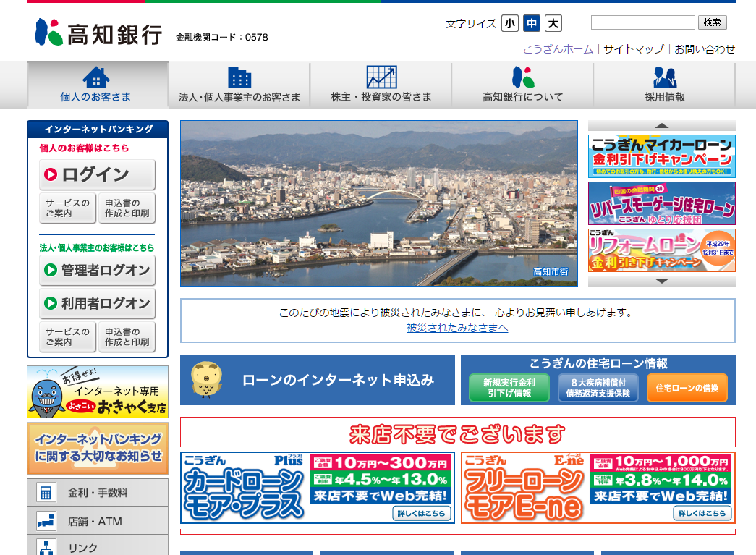Open リバースモーゲージ住宅ローン banner

[661, 203]
